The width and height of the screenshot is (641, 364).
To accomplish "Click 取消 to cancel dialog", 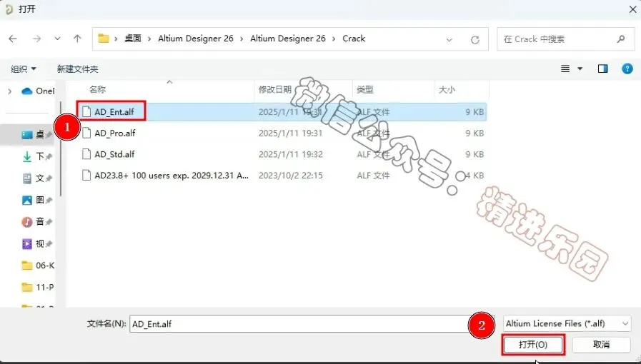I will point(602,345).
